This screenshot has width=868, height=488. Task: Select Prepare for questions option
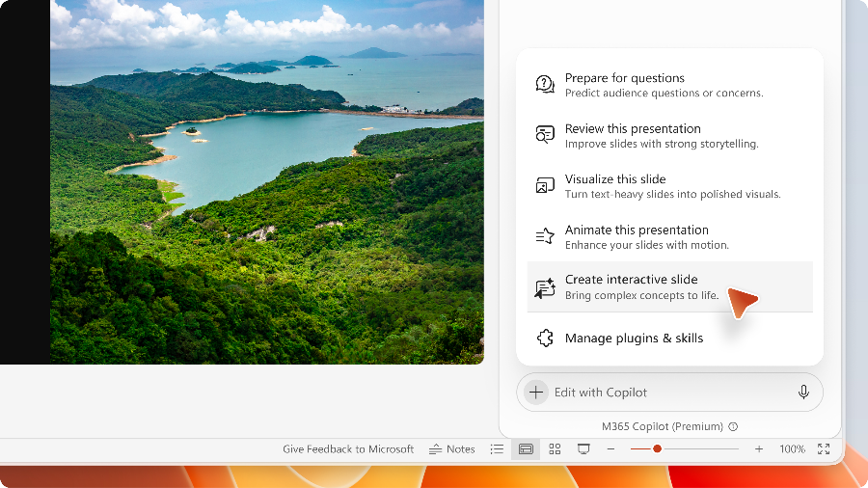click(x=670, y=85)
